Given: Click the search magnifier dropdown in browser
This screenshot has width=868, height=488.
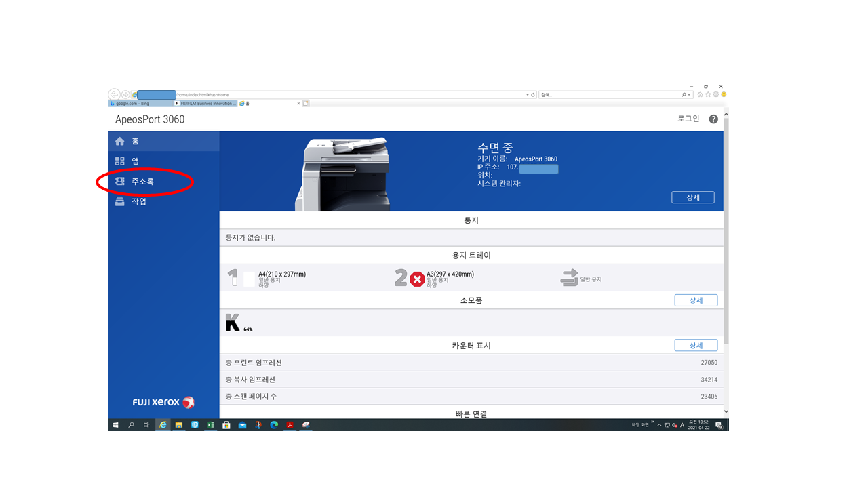Looking at the screenshot, I should tap(687, 95).
